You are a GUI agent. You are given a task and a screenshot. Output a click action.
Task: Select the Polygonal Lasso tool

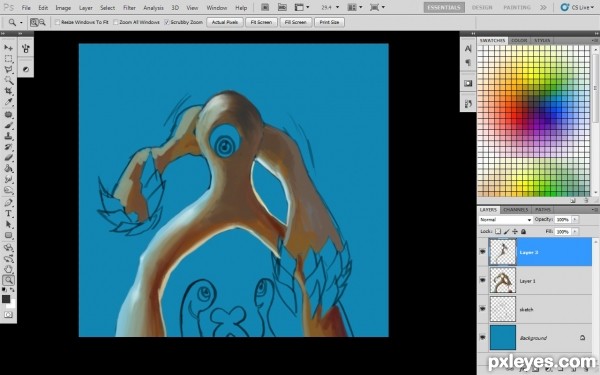(8, 70)
